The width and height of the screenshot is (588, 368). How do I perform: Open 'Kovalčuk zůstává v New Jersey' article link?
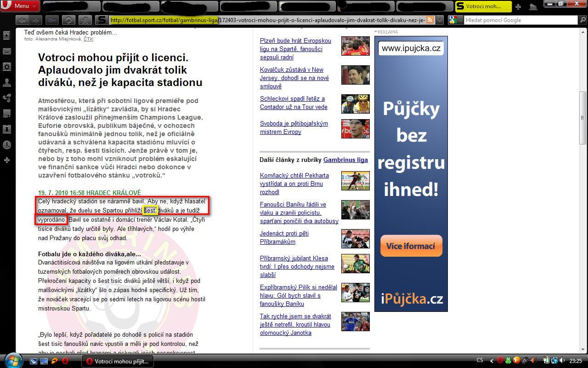point(294,78)
